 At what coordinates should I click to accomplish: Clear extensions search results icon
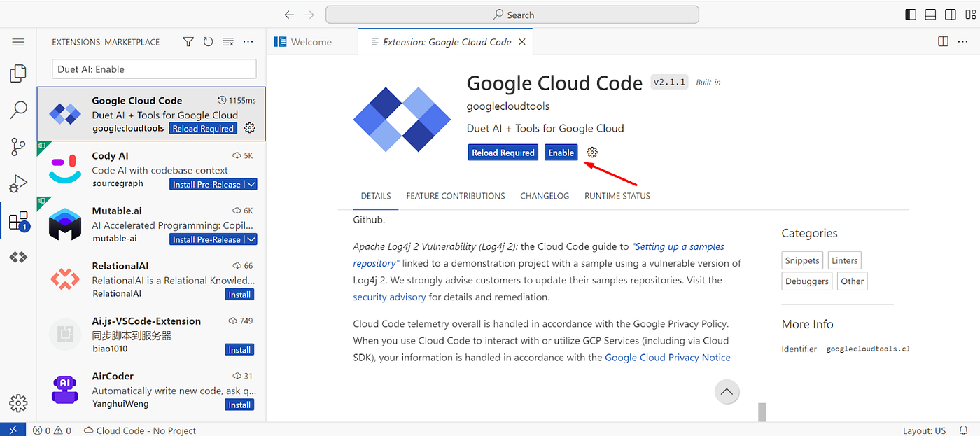coord(228,42)
